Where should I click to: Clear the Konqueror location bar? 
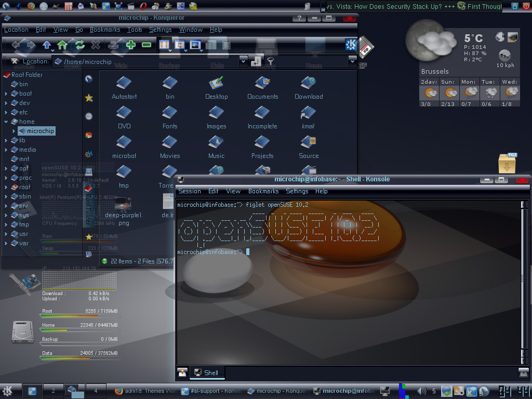coord(15,61)
